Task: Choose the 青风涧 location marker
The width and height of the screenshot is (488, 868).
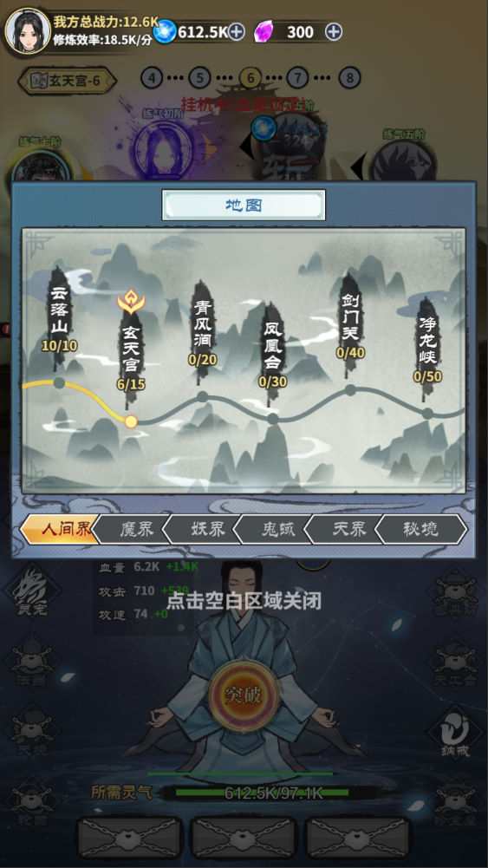Action: pyautogui.click(x=203, y=331)
